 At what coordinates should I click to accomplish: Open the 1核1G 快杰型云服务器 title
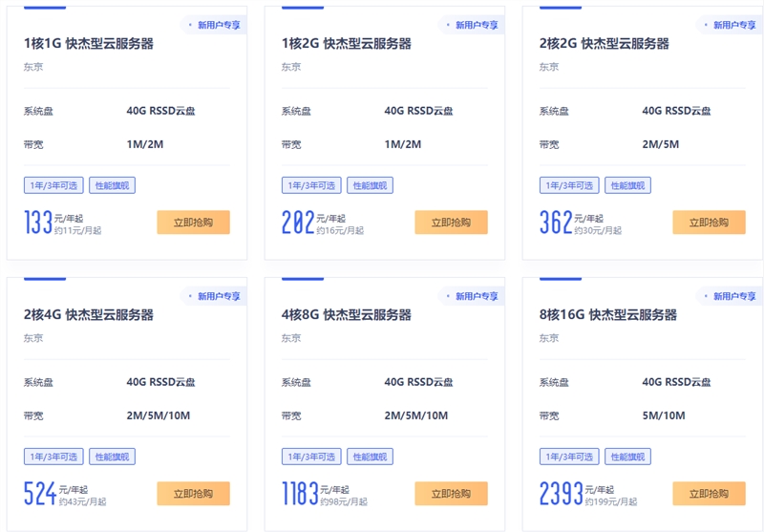click(x=89, y=43)
